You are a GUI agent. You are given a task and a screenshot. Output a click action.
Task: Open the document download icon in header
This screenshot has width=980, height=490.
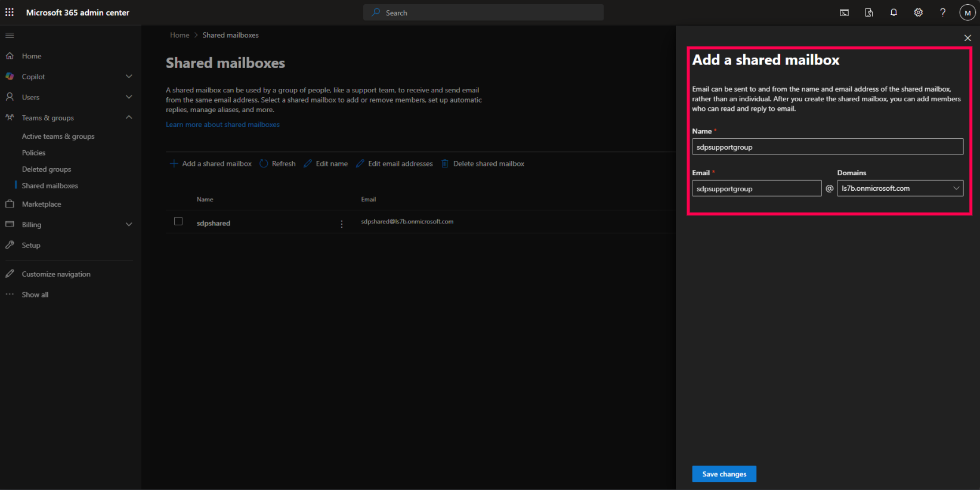869,13
